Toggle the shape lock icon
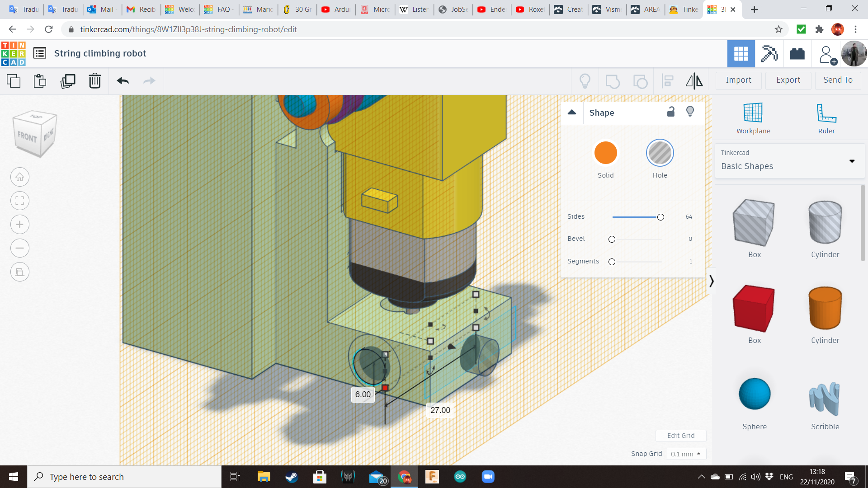868x488 pixels. (671, 112)
